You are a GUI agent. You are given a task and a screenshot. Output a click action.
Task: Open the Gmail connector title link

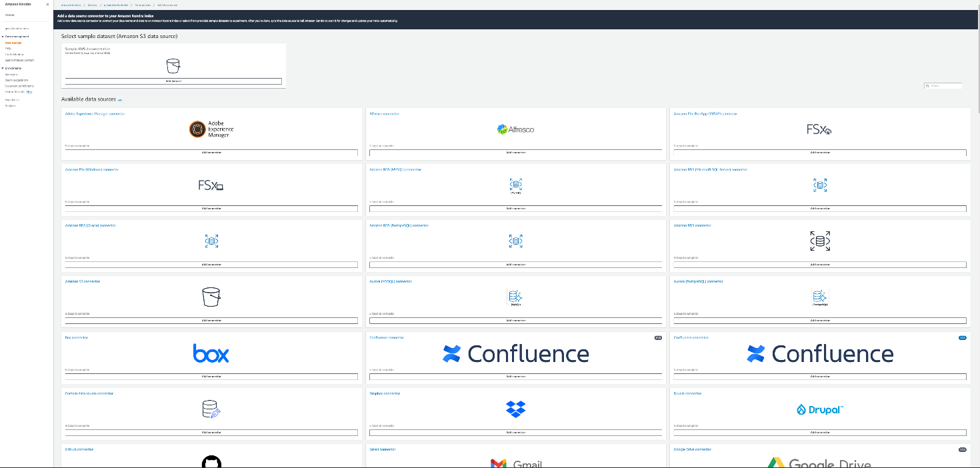tap(383, 449)
